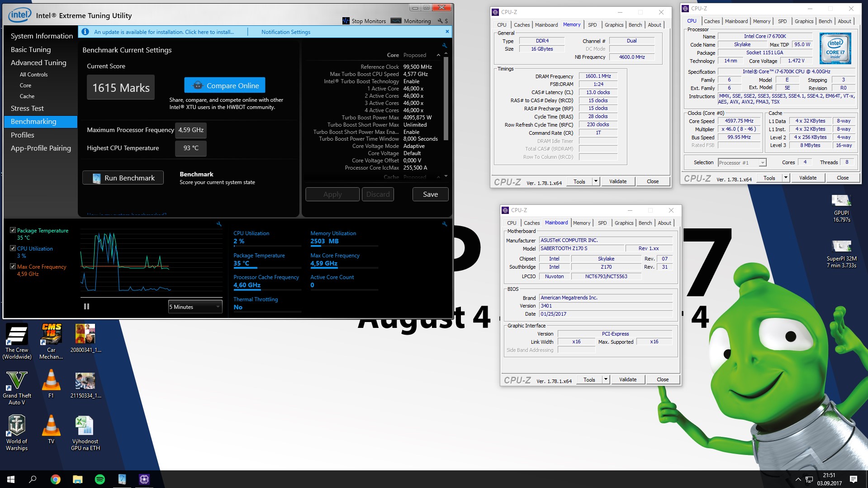Expand the Cache proposed settings section
Screen dimensions: 868x488
click(438, 177)
